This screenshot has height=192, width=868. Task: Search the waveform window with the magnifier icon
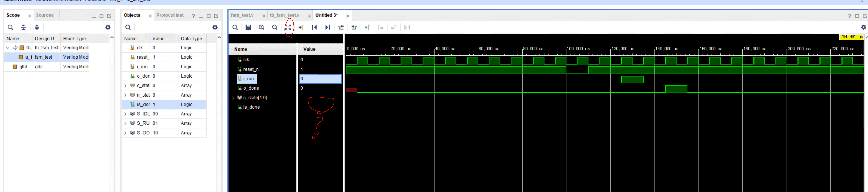(x=235, y=27)
